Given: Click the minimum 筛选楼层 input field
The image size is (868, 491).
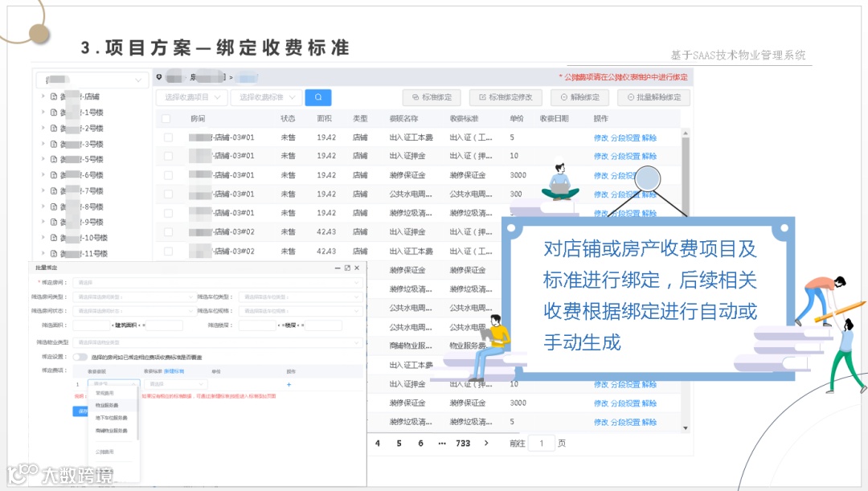Looking at the screenshot, I should [x=257, y=325].
